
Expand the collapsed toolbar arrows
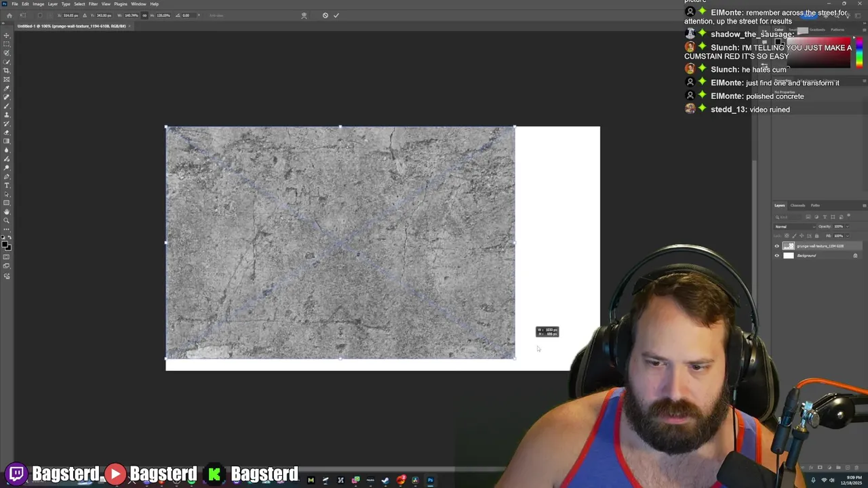click(x=3, y=23)
